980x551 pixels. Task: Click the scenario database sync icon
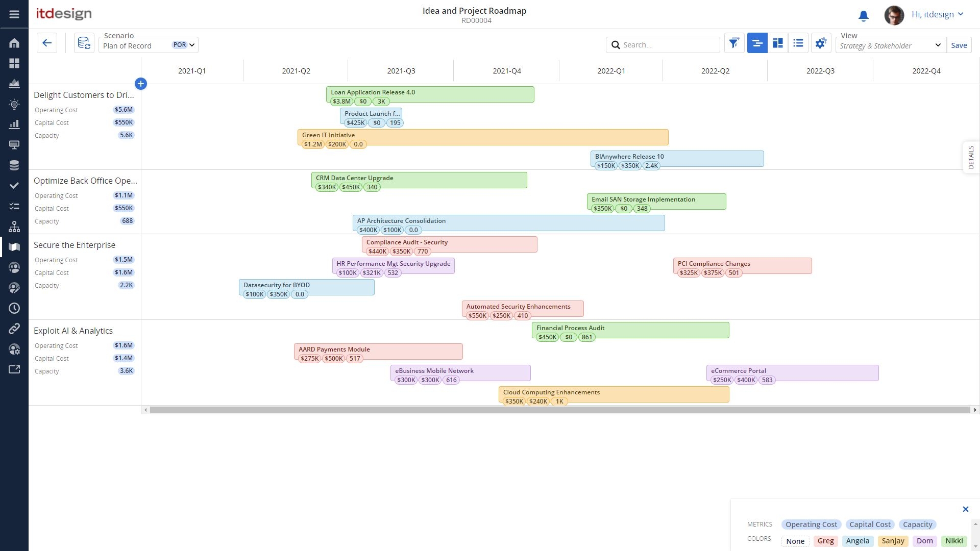(84, 43)
